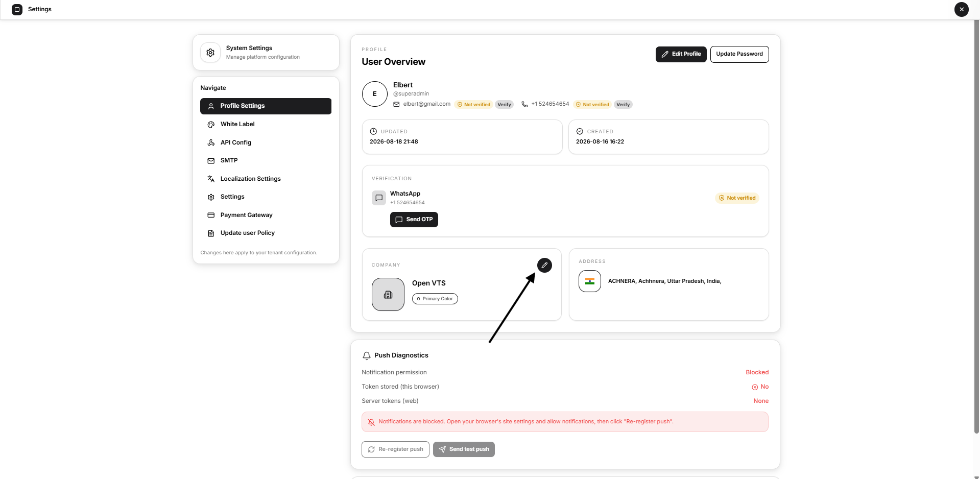Click the palette icon for White Label

[211, 124]
